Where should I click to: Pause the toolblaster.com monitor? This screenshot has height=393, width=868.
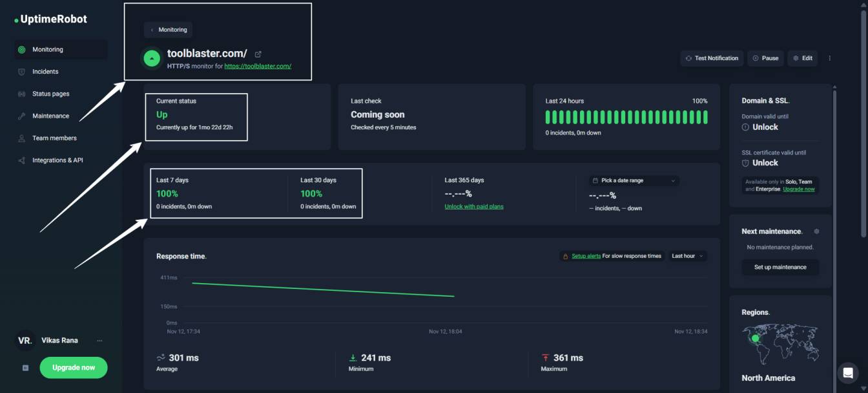(x=765, y=58)
